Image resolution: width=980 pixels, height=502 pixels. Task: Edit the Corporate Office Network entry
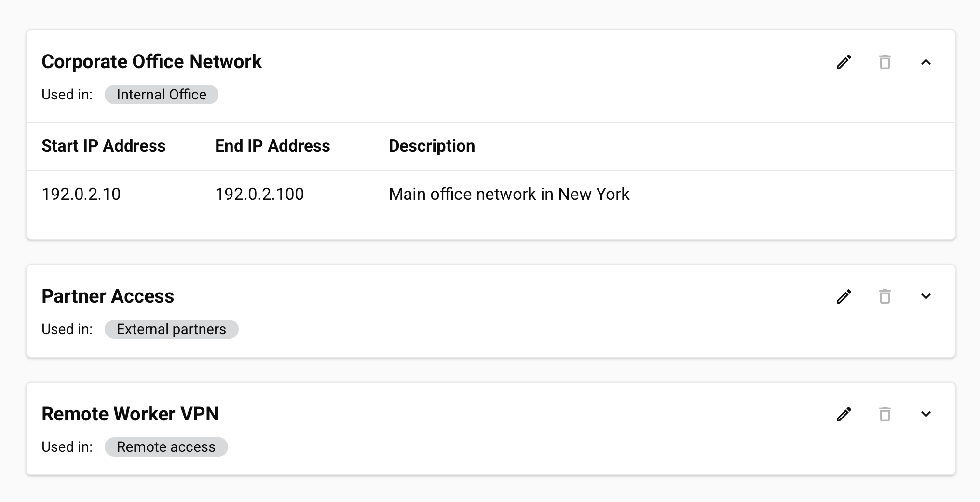pos(844,62)
